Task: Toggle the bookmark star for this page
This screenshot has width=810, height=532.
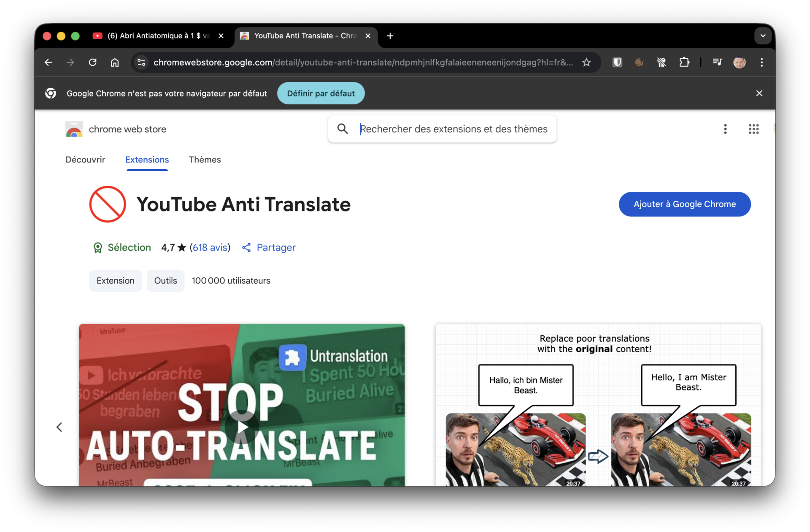Action: (586, 62)
